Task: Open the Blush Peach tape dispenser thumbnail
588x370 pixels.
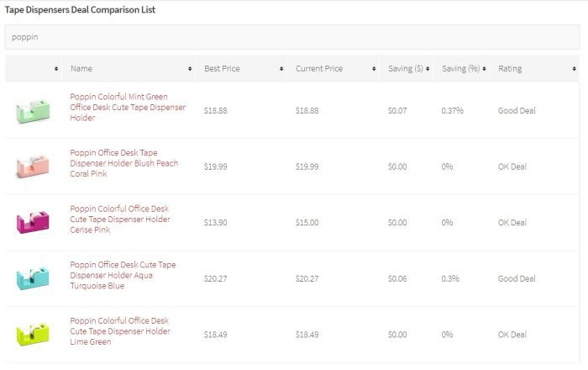Action: [x=33, y=166]
